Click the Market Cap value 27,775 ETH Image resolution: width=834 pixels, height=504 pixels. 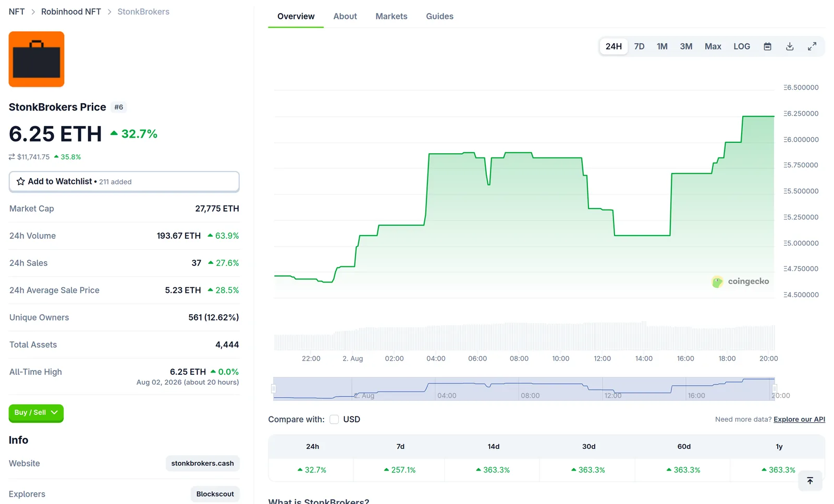(x=217, y=208)
